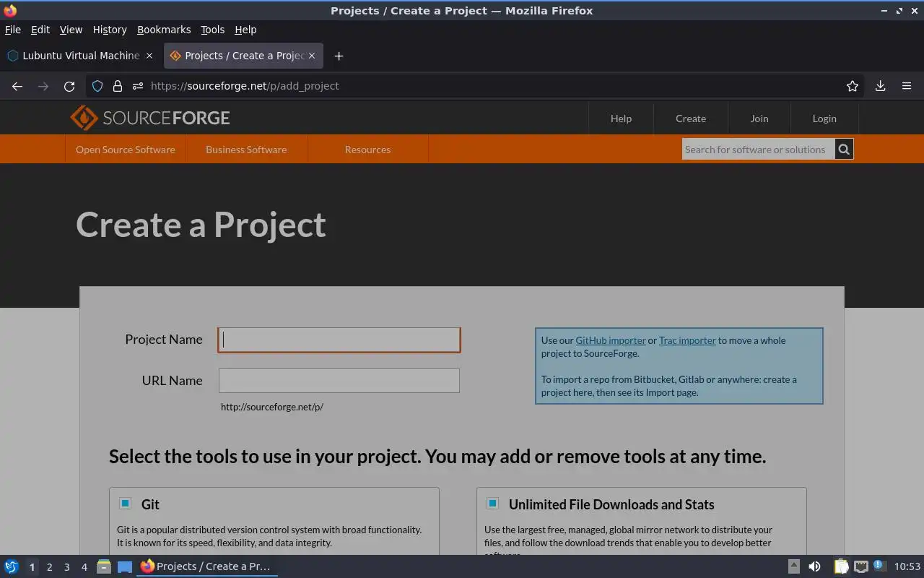
Task: Open the clipboard tray icon
Action: [x=841, y=566]
